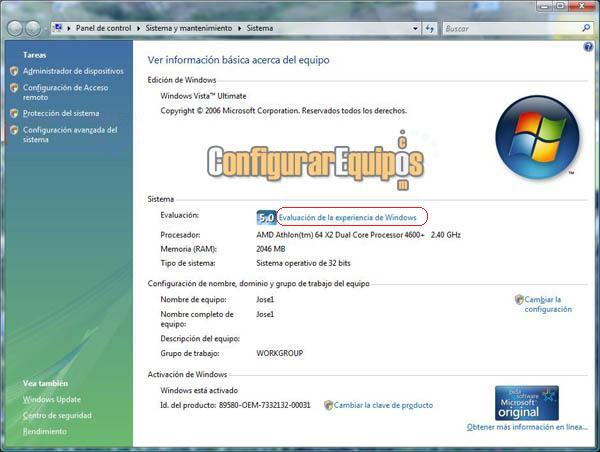Minimize the Sistema window
600x452 pixels.
click(545, 6)
